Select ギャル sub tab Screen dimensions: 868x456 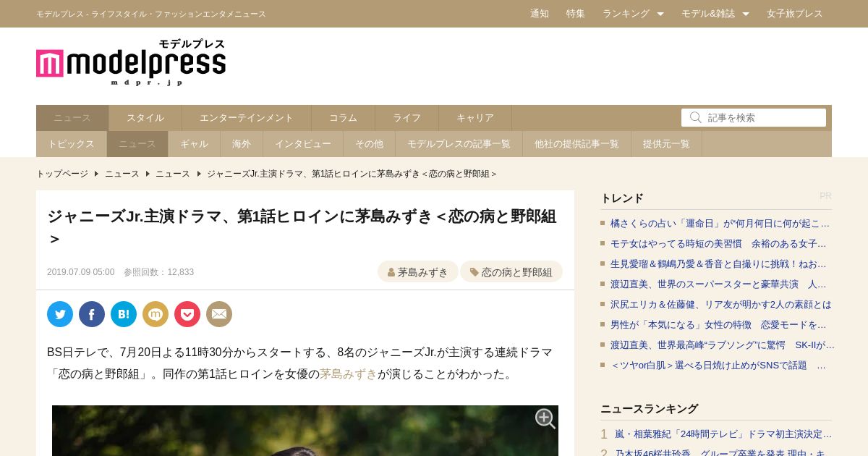pos(195,144)
